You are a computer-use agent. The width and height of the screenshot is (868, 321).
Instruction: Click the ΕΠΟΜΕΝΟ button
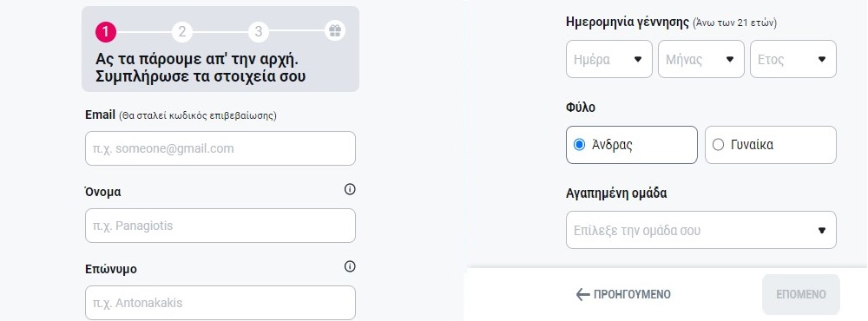click(801, 294)
